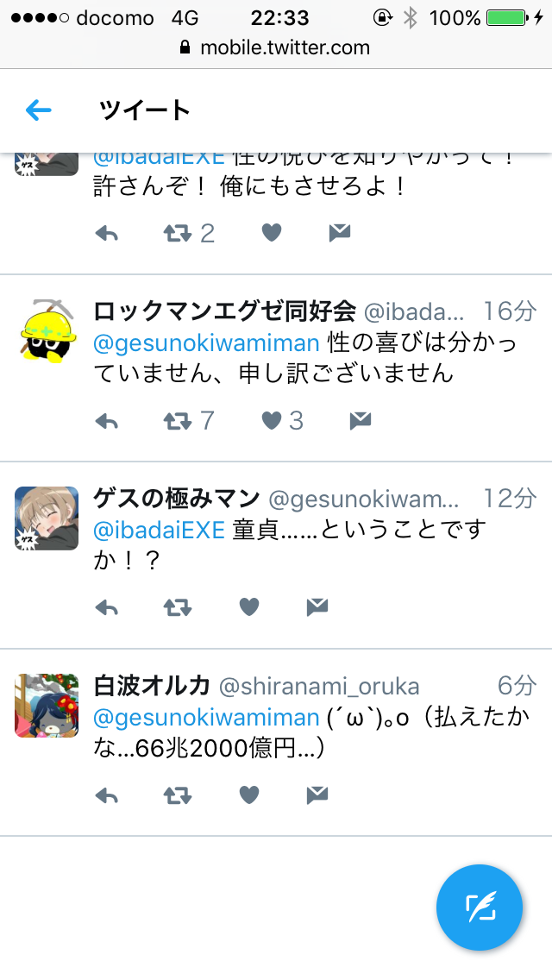Like 白波オルカ's tweet
This screenshot has width=552, height=980.
[x=249, y=795]
